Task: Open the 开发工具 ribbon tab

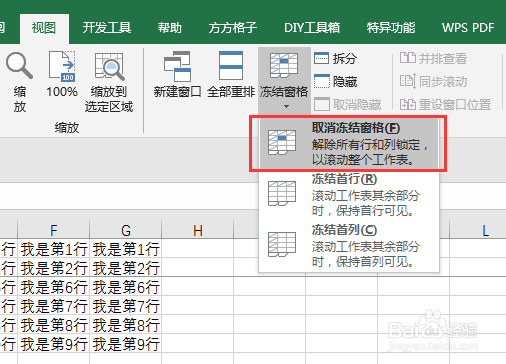Action: (x=107, y=28)
